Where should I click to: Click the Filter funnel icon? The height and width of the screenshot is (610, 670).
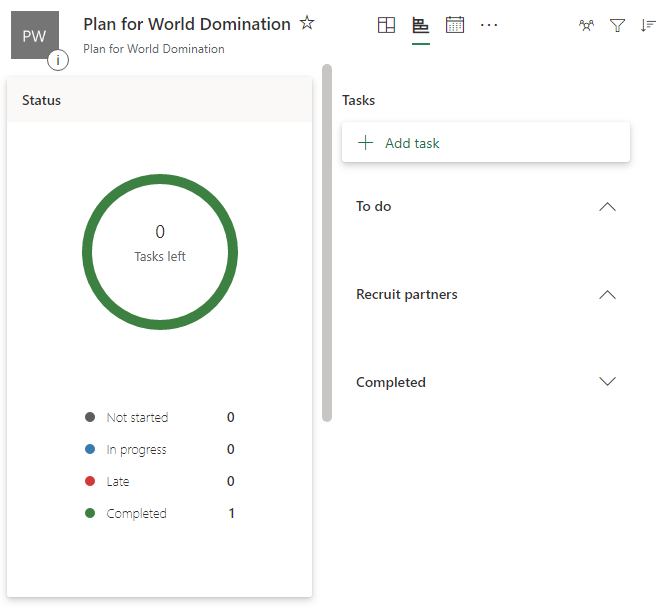617,26
